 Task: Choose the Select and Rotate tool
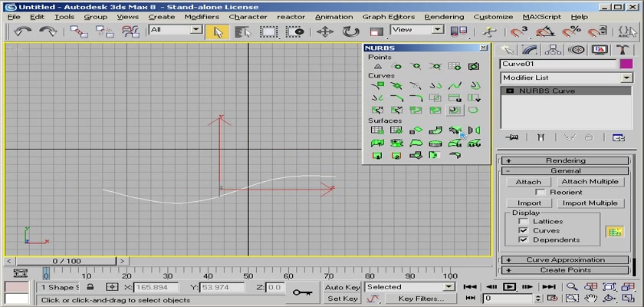click(351, 31)
